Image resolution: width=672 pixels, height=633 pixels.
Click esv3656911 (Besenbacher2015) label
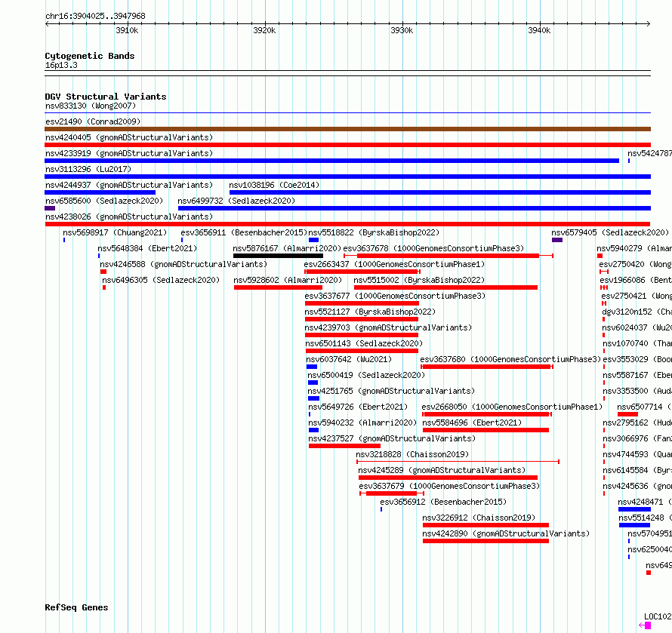tap(244, 232)
